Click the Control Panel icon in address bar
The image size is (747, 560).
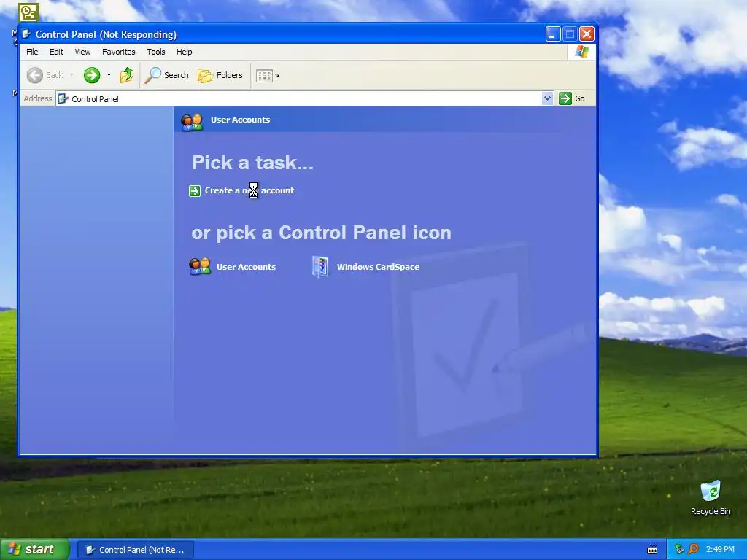[x=63, y=98]
